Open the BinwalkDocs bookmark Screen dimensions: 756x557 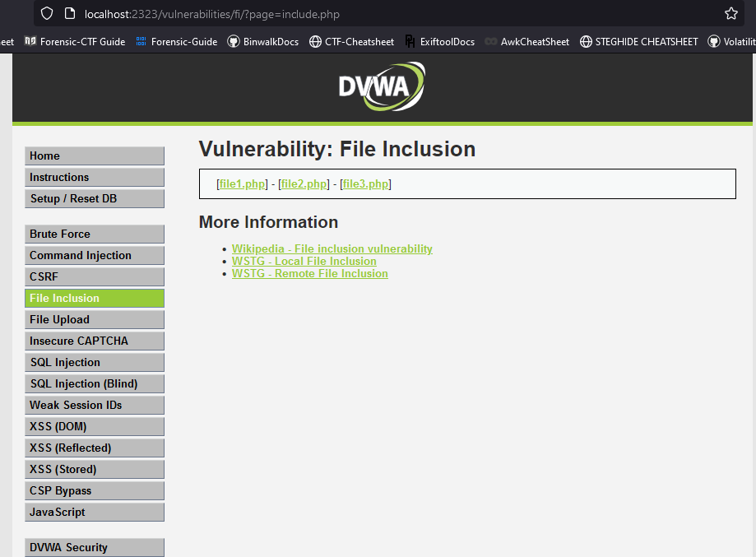click(x=262, y=41)
